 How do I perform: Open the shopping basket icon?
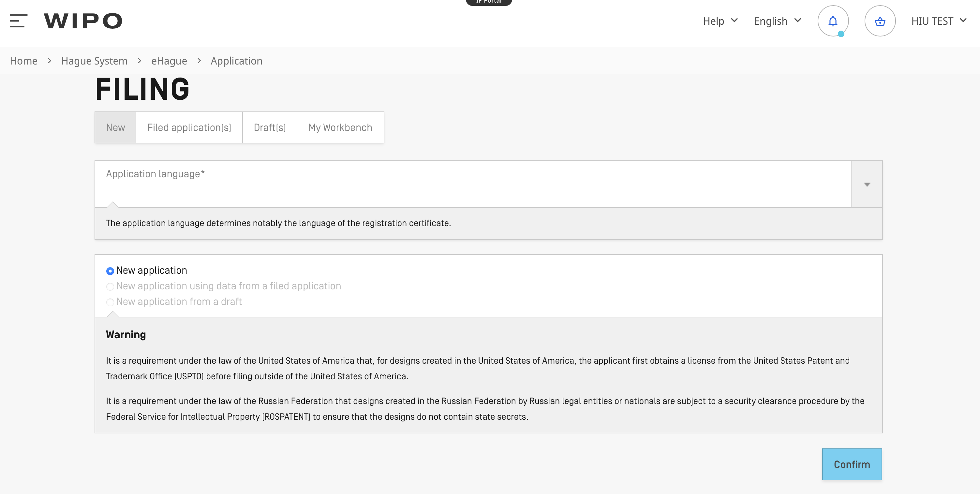point(880,21)
